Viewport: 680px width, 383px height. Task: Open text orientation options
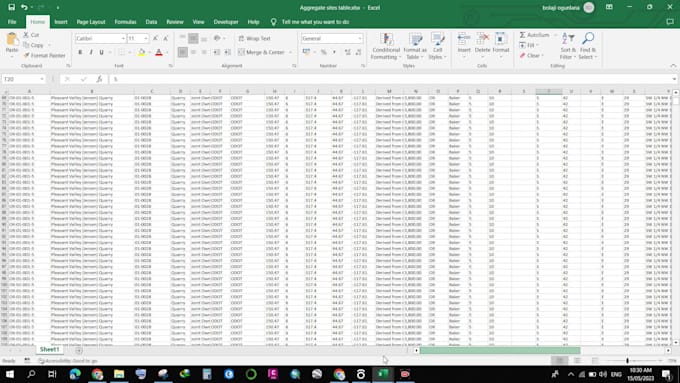point(219,39)
